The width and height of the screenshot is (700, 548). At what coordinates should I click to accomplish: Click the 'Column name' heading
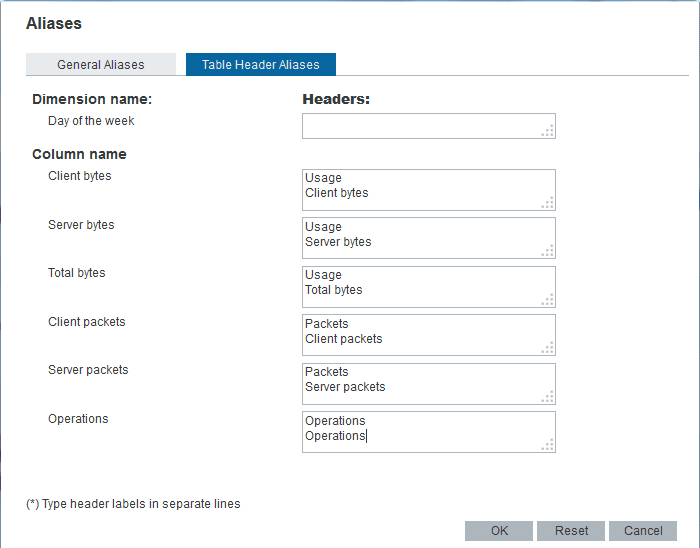point(79,154)
